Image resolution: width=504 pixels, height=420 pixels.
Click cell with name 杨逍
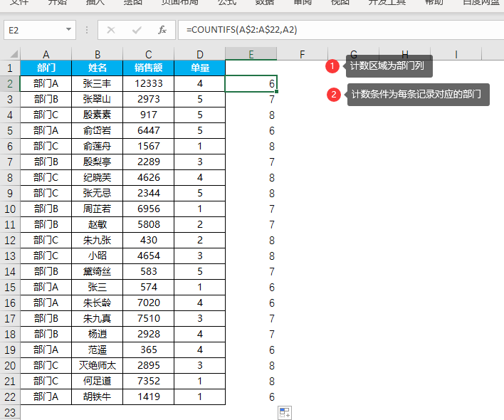[x=97, y=334]
